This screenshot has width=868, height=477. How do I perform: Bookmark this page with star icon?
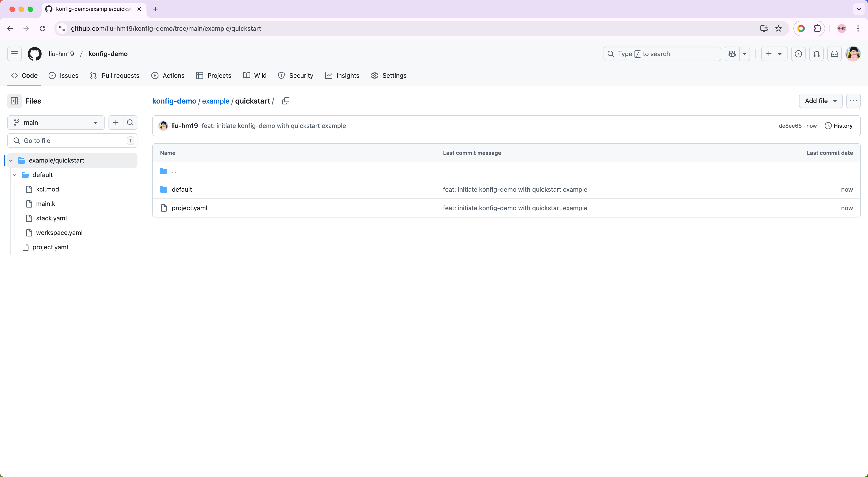(778, 29)
